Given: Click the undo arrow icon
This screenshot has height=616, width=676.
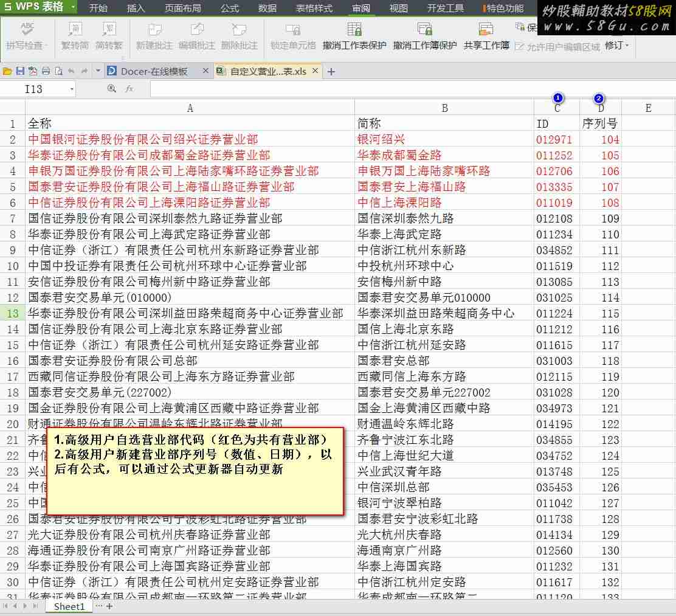Looking at the screenshot, I should click(x=71, y=71).
